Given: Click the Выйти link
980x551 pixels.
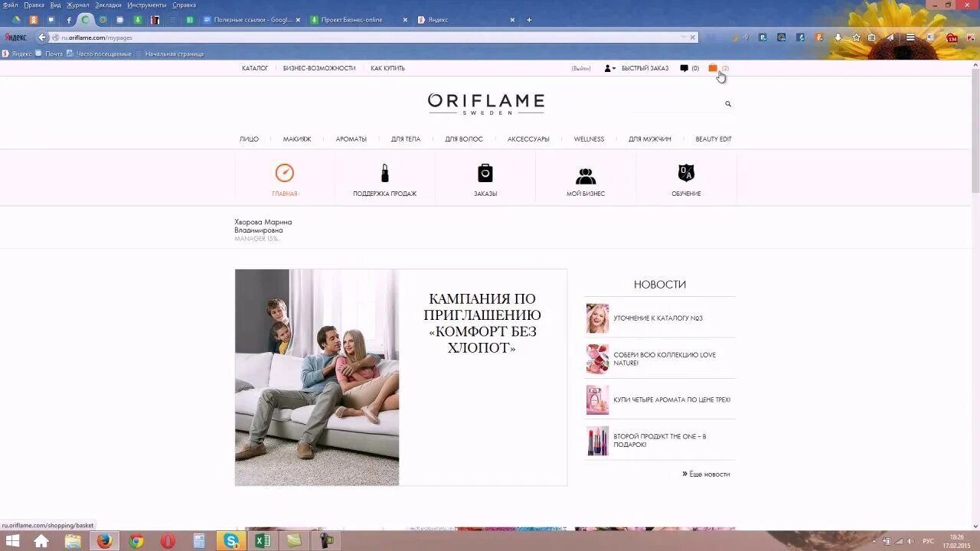Looking at the screenshot, I should [x=580, y=68].
